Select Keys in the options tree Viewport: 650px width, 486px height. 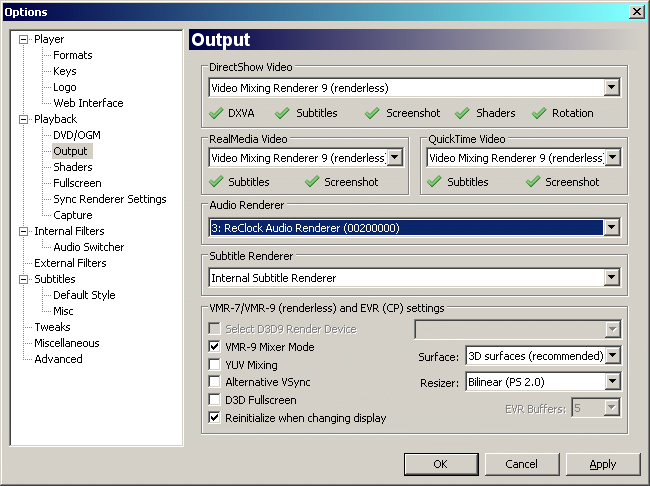click(x=65, y=71)
